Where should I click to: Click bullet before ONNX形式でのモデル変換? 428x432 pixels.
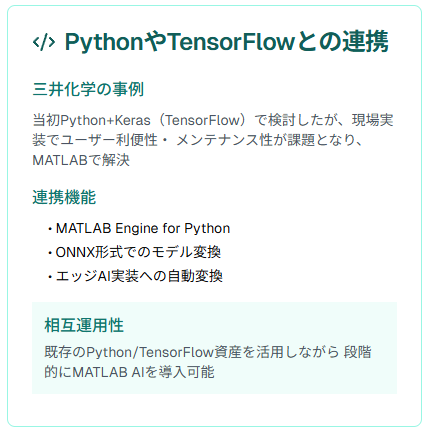[50, 253]
